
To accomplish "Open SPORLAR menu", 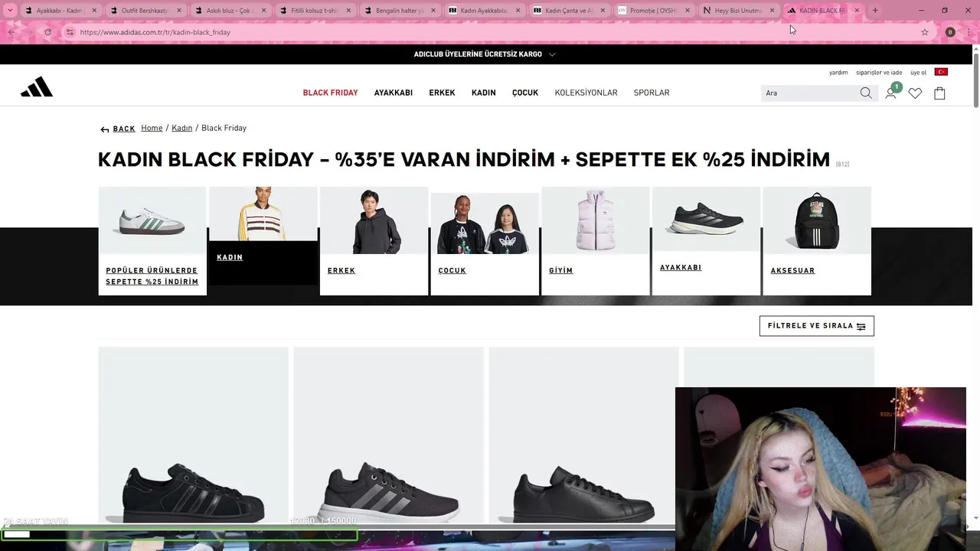I will click(652, 93).
